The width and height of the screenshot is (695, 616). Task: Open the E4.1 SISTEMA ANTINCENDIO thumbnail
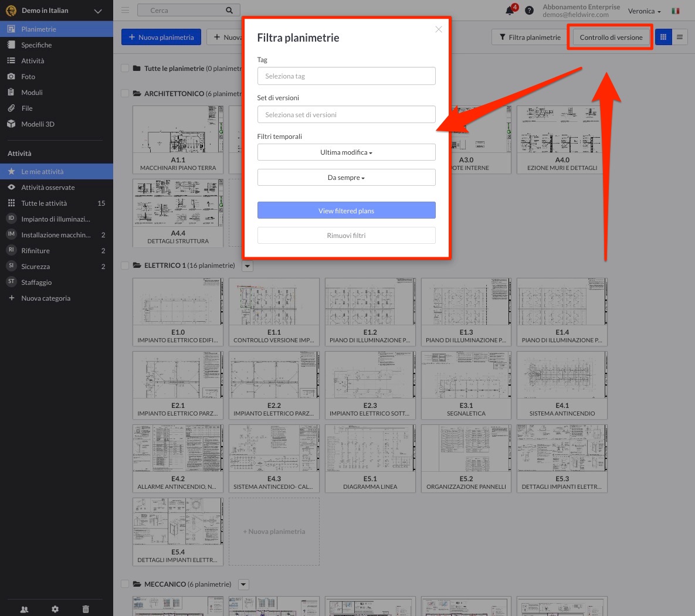pyautogui.click(x=562, y=385)
